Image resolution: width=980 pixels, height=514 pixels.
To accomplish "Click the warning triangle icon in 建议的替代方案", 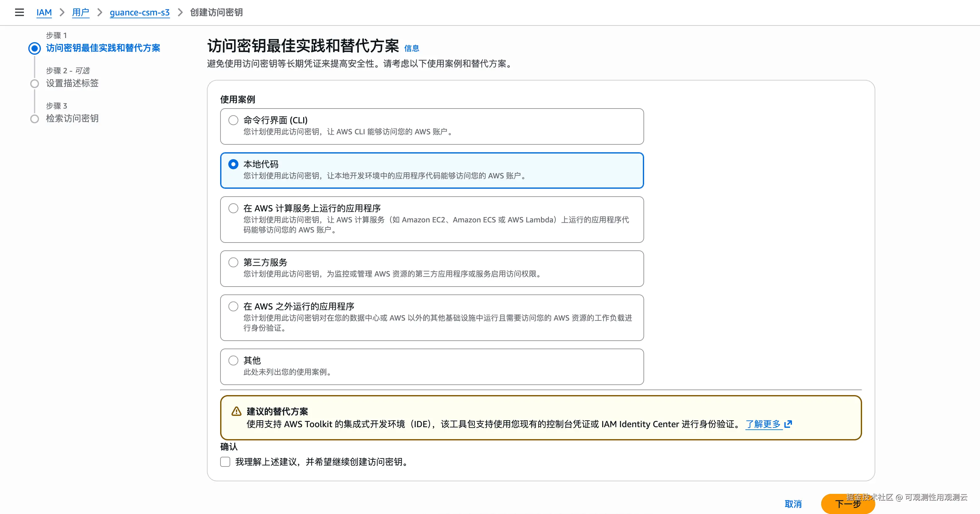I will [236, 411].
